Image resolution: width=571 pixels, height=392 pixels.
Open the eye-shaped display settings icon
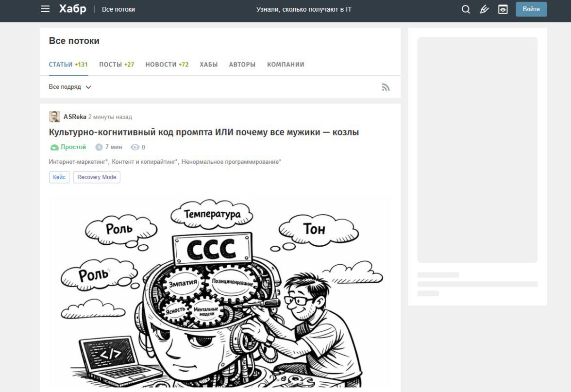[503, 9]
